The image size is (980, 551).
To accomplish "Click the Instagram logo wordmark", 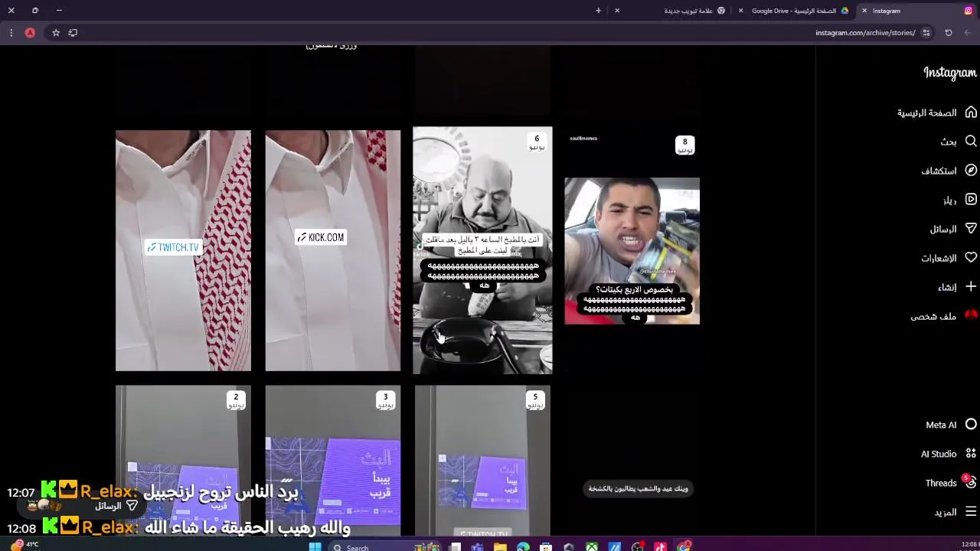I will tap(949, 73).
